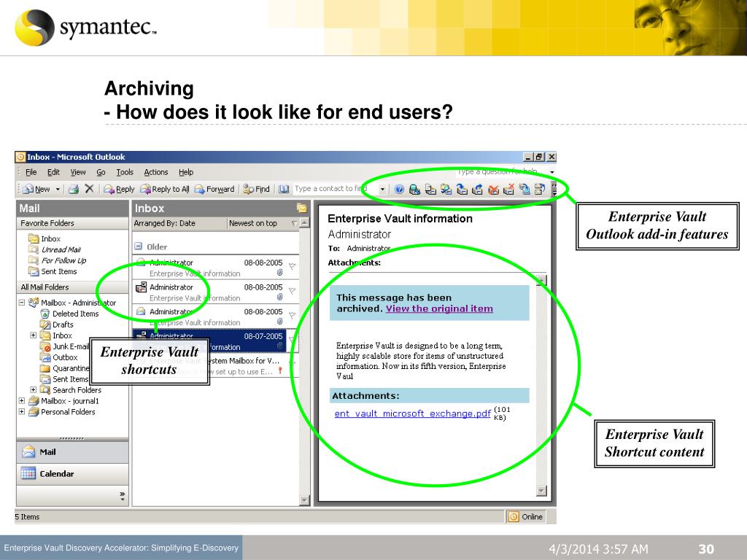Select the Deleted Items folder
This screenshot has height=560, width=747.
pos(75,314)
